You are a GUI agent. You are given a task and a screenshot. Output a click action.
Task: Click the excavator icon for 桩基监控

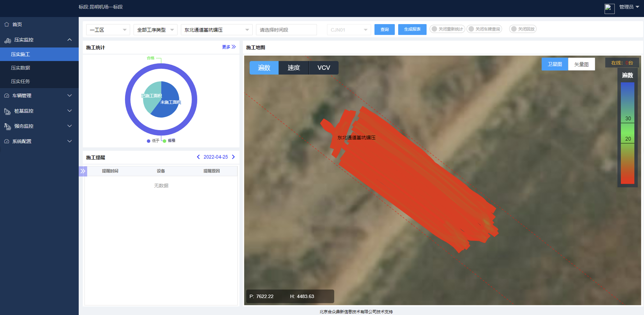8,111
